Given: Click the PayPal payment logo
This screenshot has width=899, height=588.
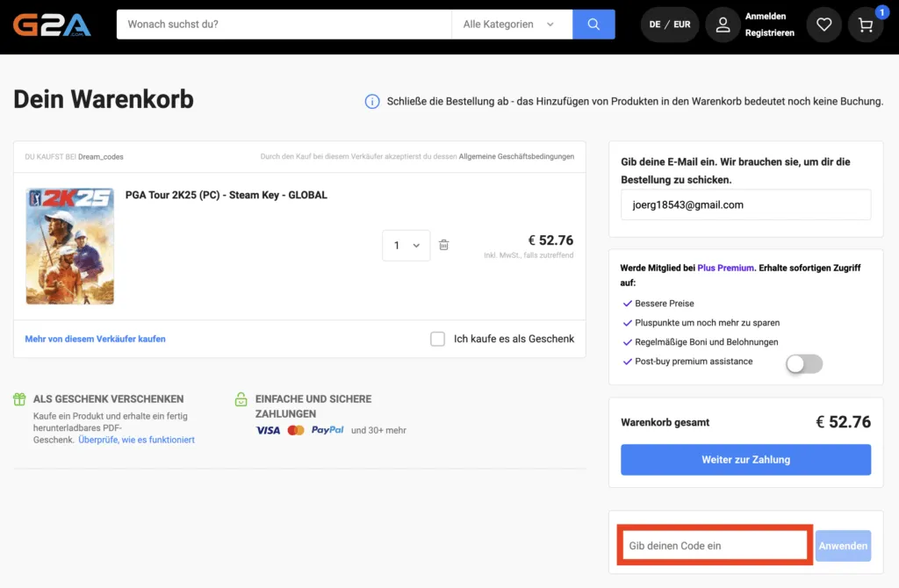Looking at the screenshot, I should click(x=327, y=430).
